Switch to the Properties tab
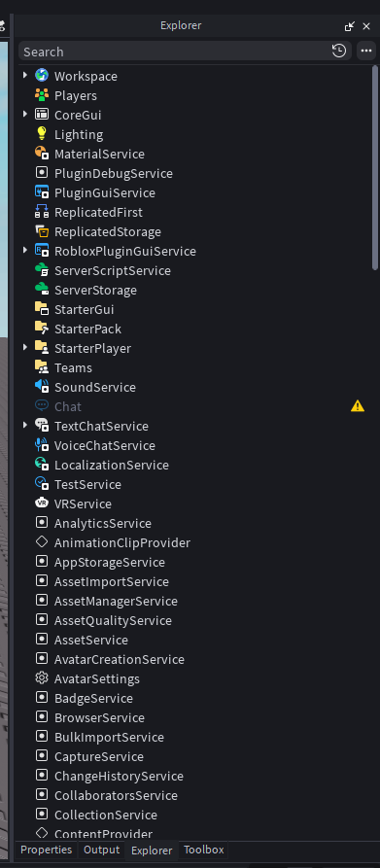Screen dimensions: 380x868 47,850
